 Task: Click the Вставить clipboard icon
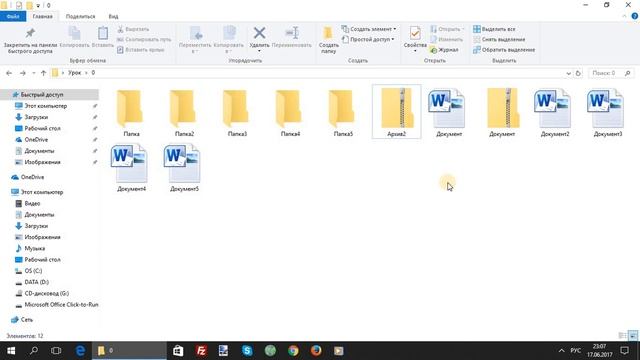[103, 33]
